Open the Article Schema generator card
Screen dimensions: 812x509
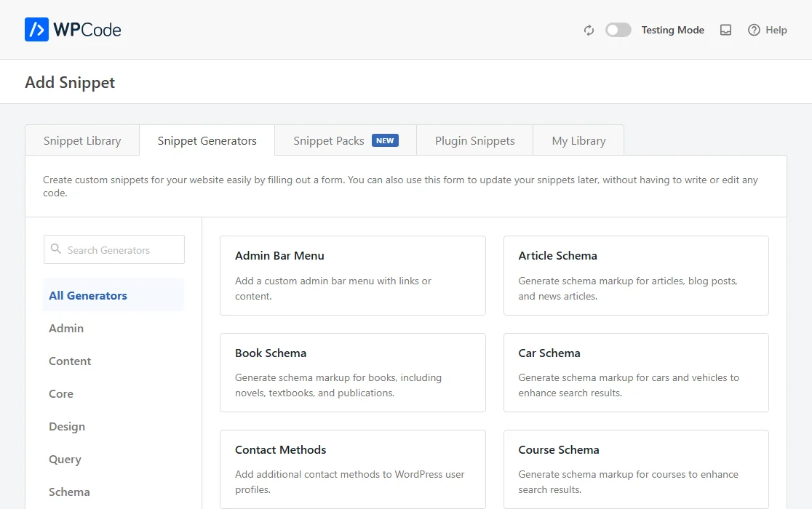[636, 275]
